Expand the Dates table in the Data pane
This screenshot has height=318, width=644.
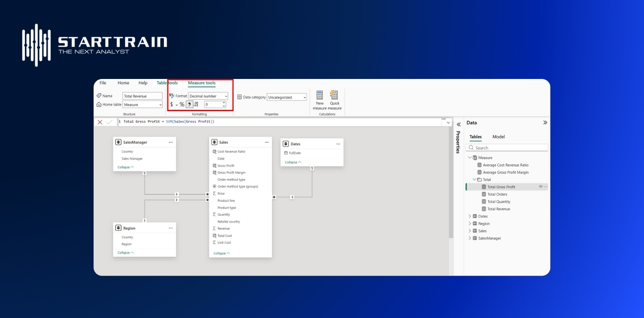469,216
